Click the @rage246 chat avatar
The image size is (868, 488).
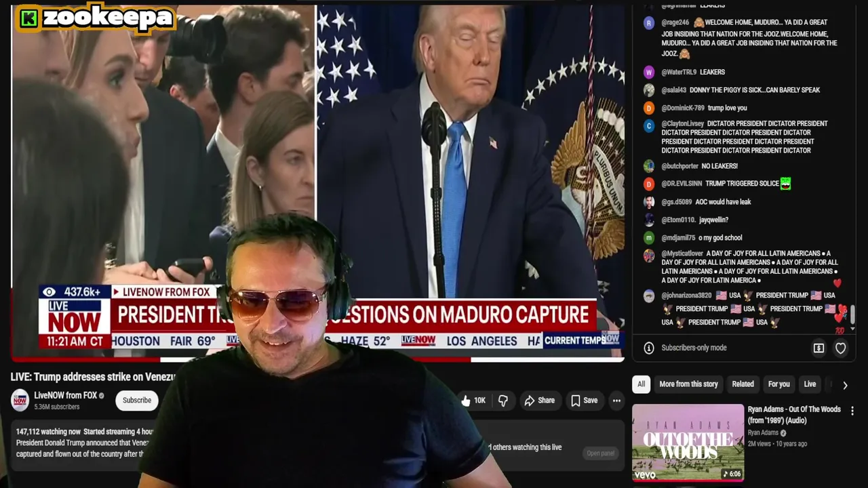tap(649, 22)
